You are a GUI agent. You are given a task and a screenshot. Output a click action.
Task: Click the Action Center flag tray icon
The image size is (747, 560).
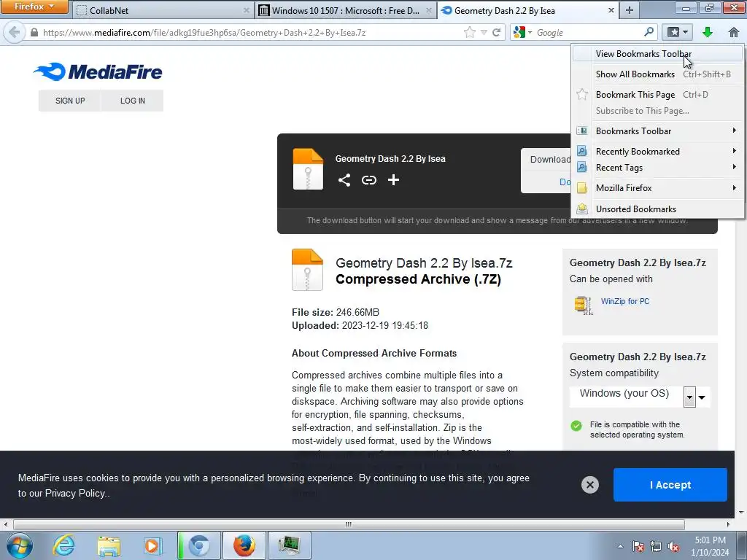638,547
